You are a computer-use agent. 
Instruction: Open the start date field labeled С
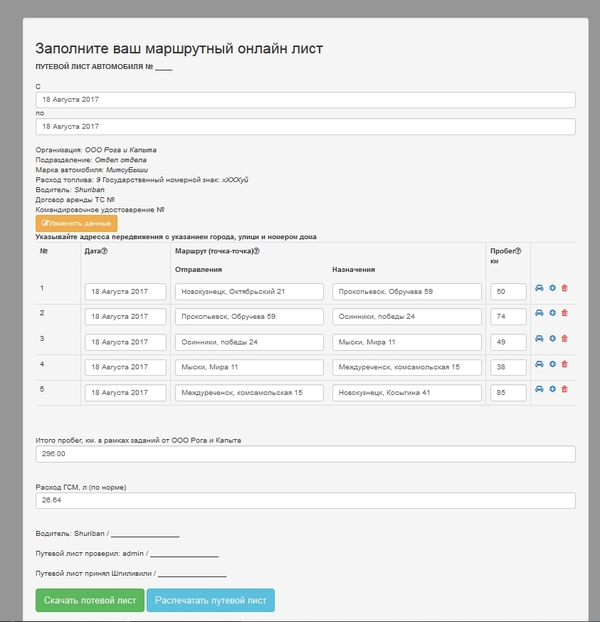tap(305, 100)
